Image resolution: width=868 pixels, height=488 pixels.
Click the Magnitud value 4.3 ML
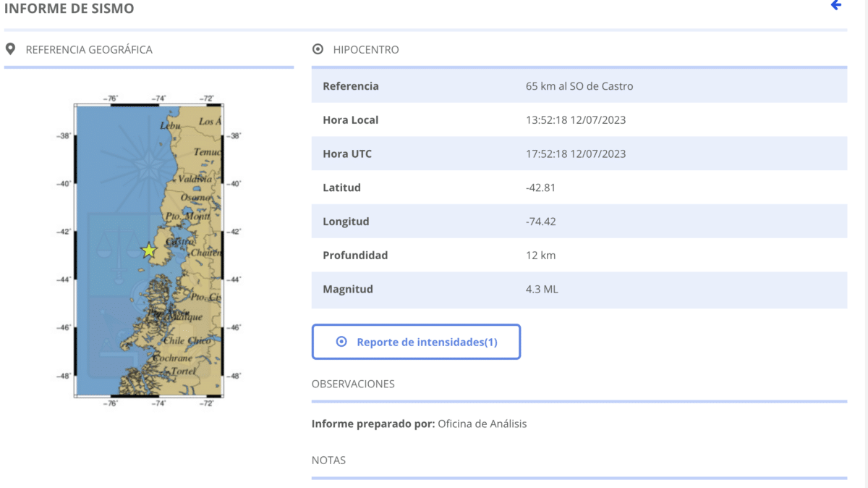[x=542, y=289]
